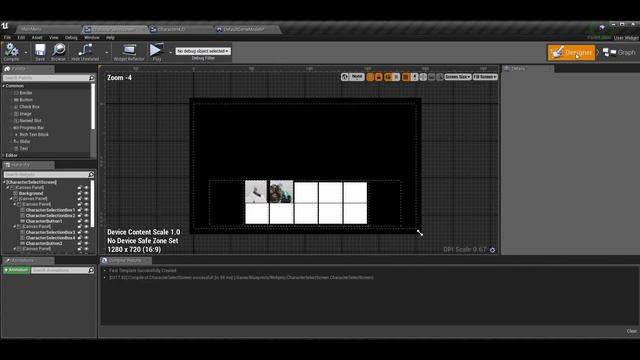Open the debug object selection dropdown
The height and width of the screenshot is (360, 640).
203,51
